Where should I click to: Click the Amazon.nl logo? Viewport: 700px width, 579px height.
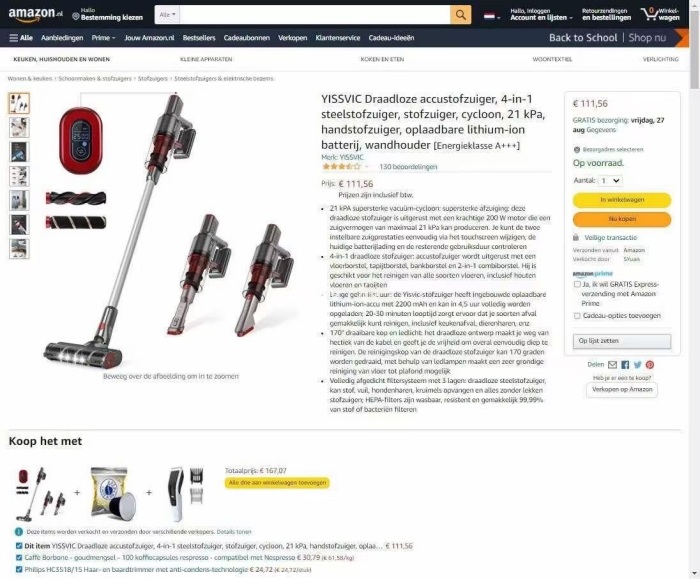coord(35,14)
